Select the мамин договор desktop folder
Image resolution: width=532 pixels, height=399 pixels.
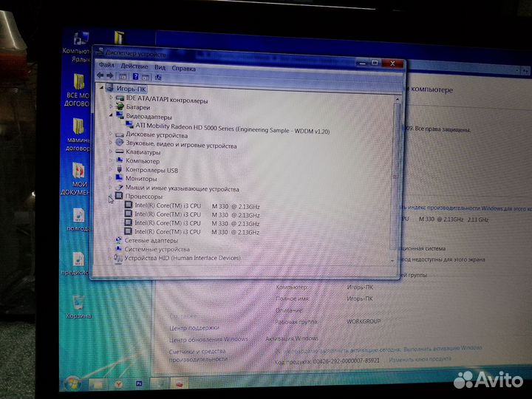(78, 134)
